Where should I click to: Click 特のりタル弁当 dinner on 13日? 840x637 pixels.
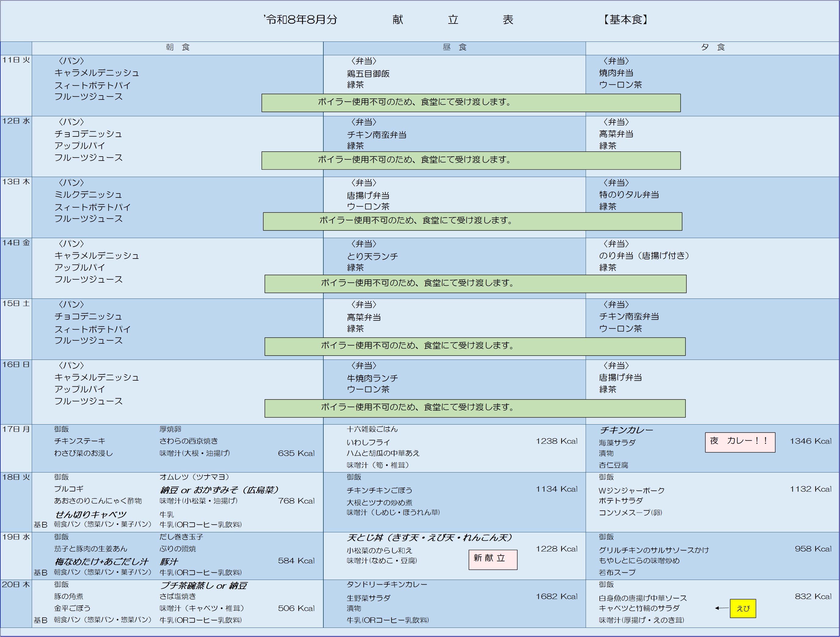(629, 195)
